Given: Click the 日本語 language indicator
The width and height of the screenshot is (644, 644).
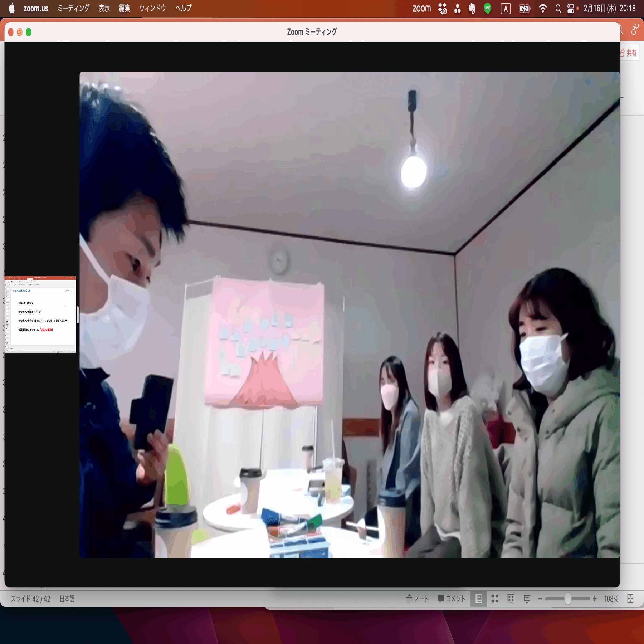Looking at the screenshot, I should (x=67, y=599).
